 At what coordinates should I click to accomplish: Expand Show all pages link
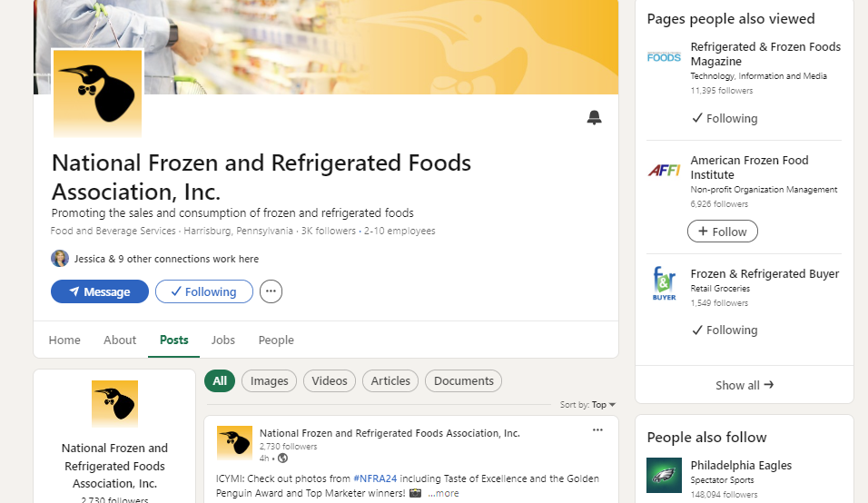coord(744,385)
